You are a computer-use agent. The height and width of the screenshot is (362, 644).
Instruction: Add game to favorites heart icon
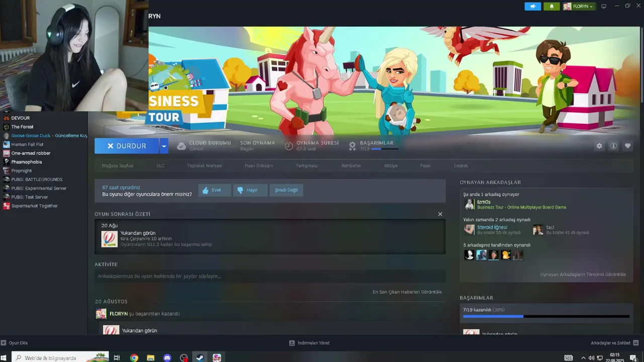pyautogui.click(x=627, y=146)
